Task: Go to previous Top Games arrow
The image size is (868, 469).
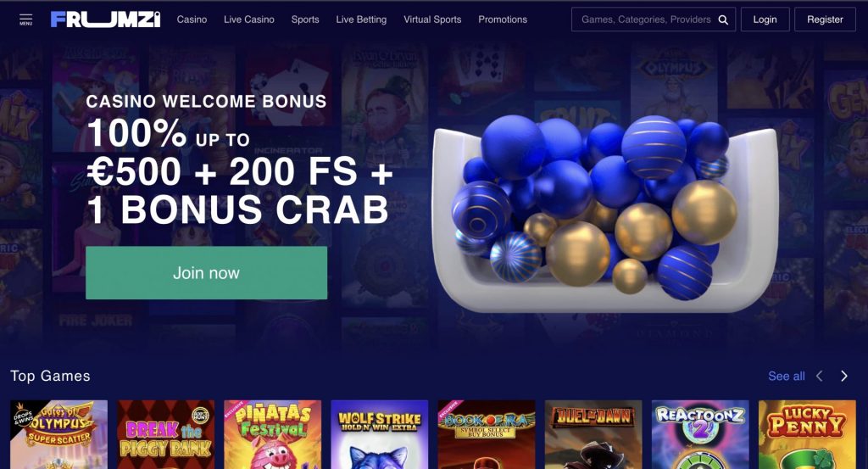Action: coord(820,376)
